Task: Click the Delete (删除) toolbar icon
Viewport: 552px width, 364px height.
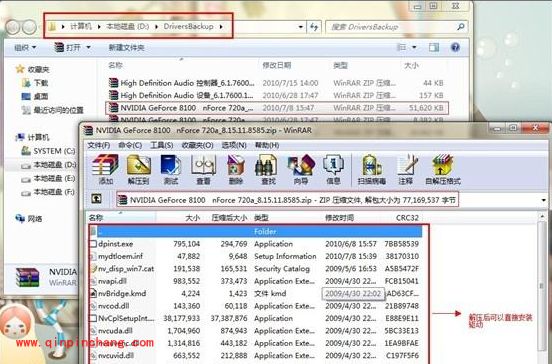Action: pos(236,170)
